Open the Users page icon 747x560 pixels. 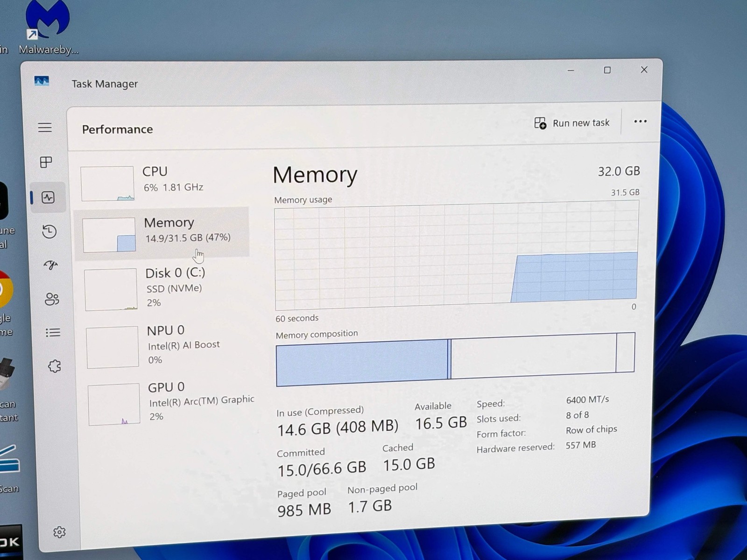tap(52, 299)
